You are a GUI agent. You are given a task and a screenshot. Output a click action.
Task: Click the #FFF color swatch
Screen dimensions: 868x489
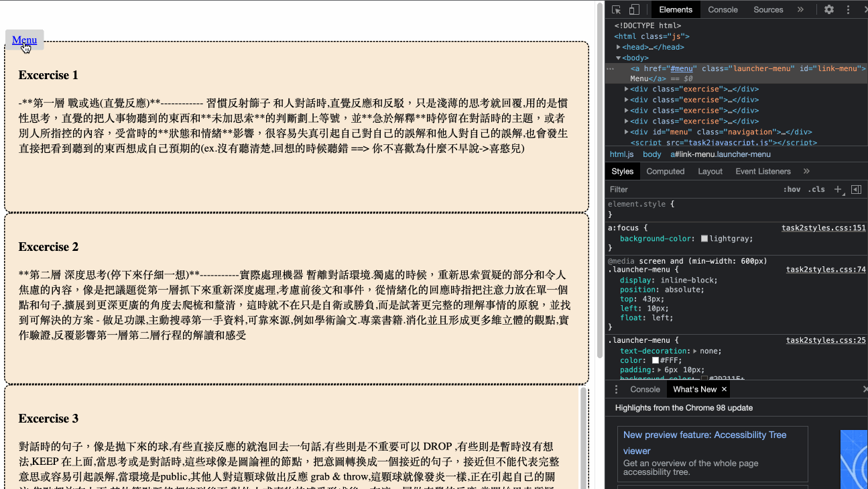(x=656, y=360)
